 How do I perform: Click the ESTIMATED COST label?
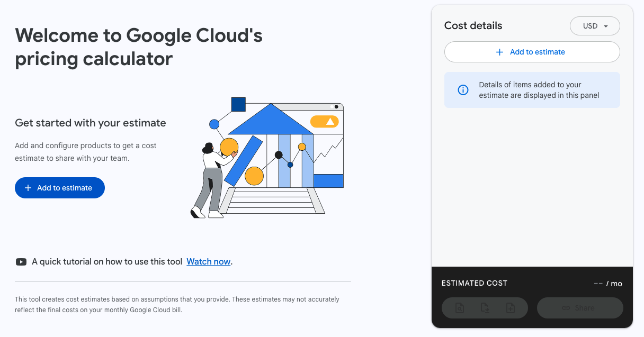coord(474,283)
